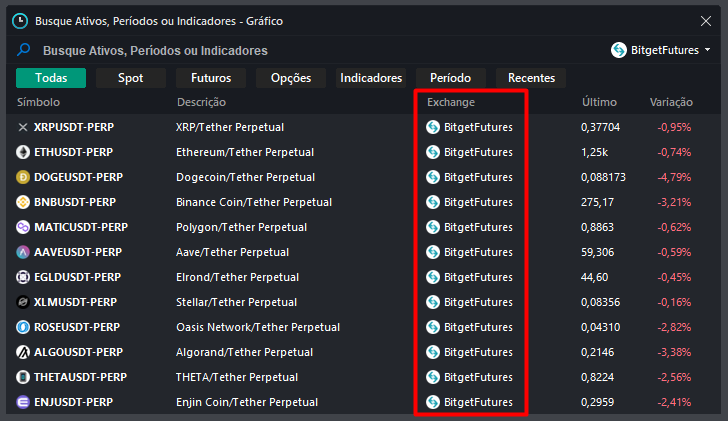Click the Bitget logo in the exchange selector
This screenshot has width=728, height=421.
(619, 50)
